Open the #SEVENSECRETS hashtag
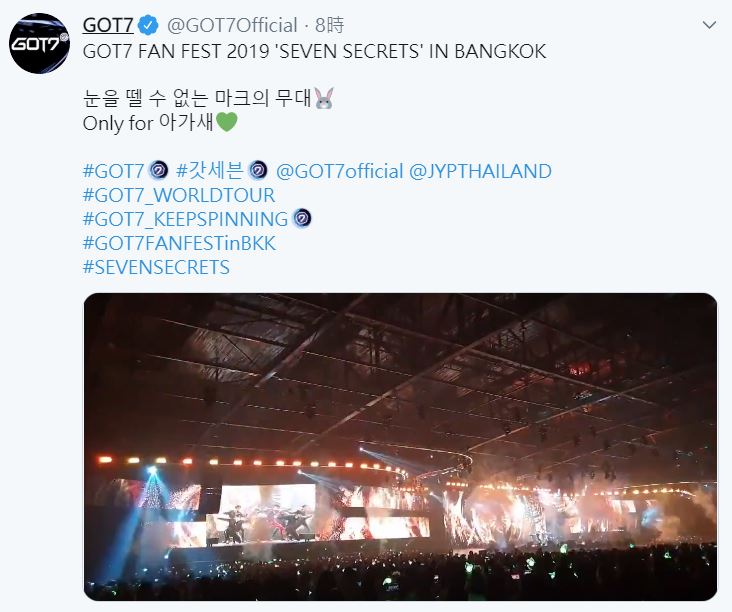Screen dimensions: 732x612 pos(156,267)
